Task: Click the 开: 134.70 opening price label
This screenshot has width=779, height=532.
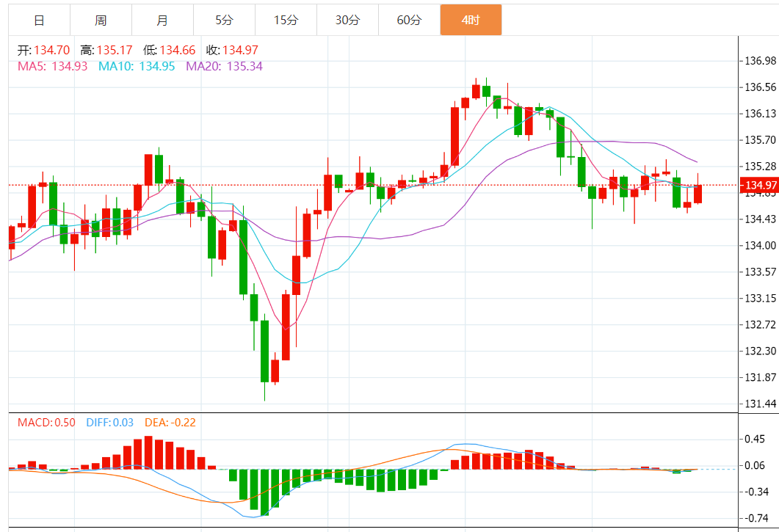Action: tap(43, 51)
